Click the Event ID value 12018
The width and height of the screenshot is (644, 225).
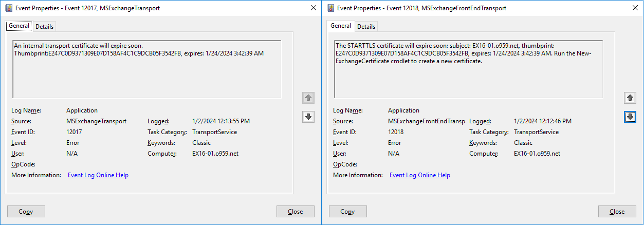tap(396, 132)
